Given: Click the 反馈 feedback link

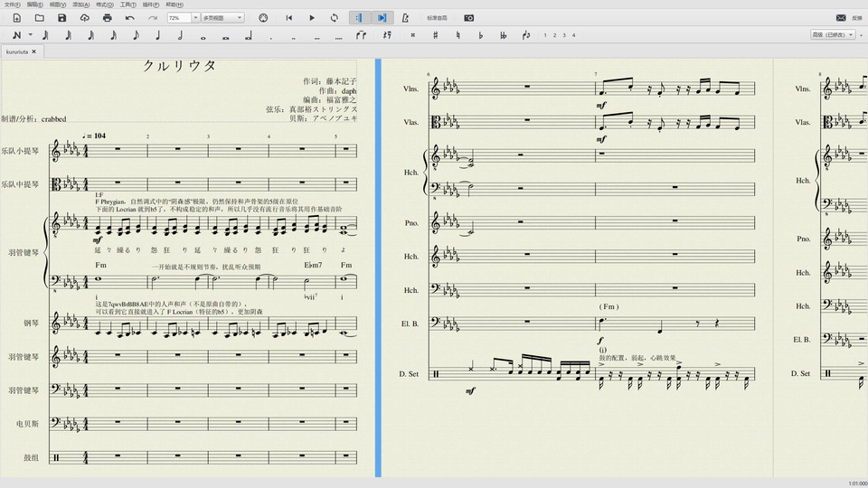Looking at the screenshot, I should (857, 18).
